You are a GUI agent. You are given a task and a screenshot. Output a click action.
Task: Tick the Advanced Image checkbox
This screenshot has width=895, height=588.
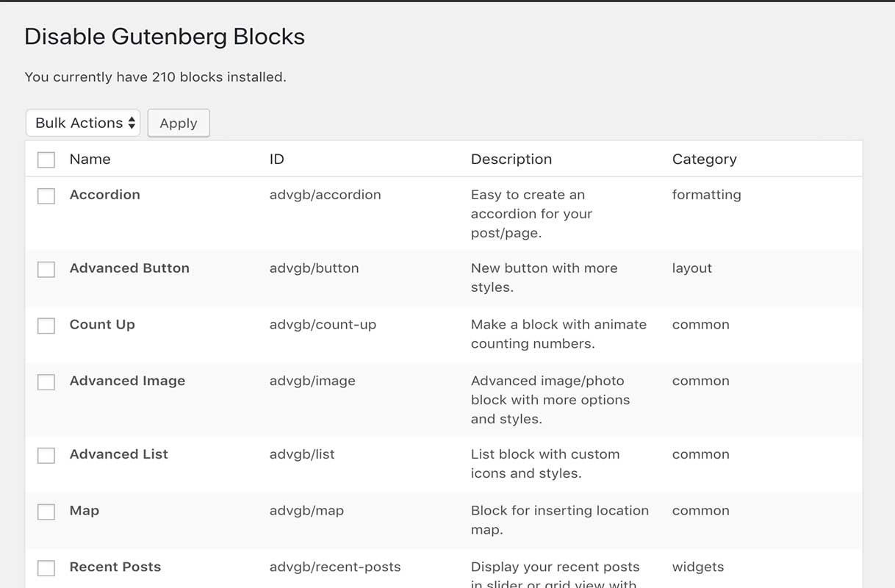[x=46, y=381]
